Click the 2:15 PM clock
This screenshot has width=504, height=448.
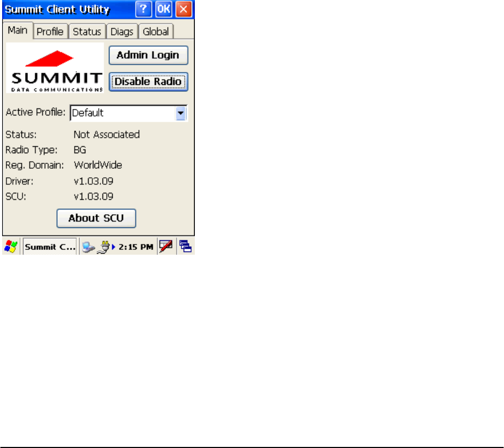tap(136, 247)
